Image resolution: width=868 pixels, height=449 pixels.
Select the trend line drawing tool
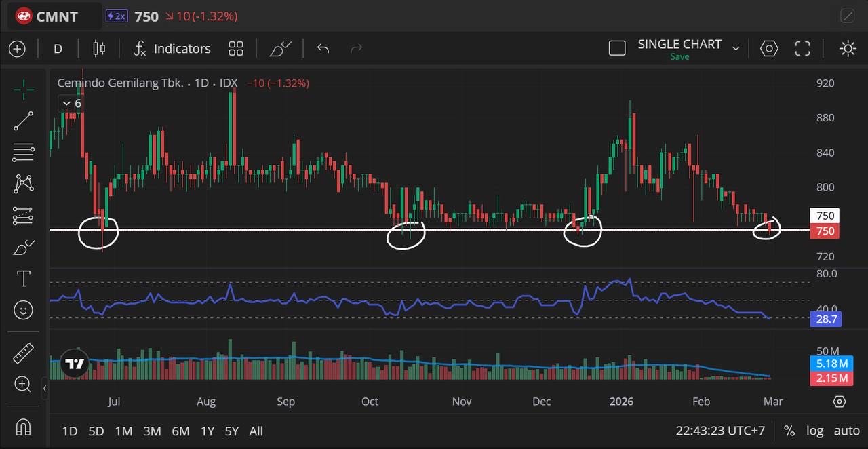[x=23, y=121]
